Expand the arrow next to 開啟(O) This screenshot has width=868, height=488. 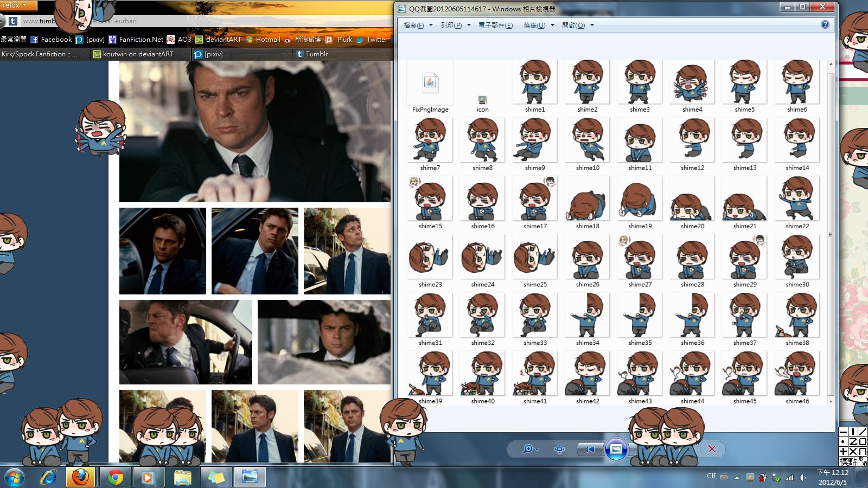(x=592, y=25)
